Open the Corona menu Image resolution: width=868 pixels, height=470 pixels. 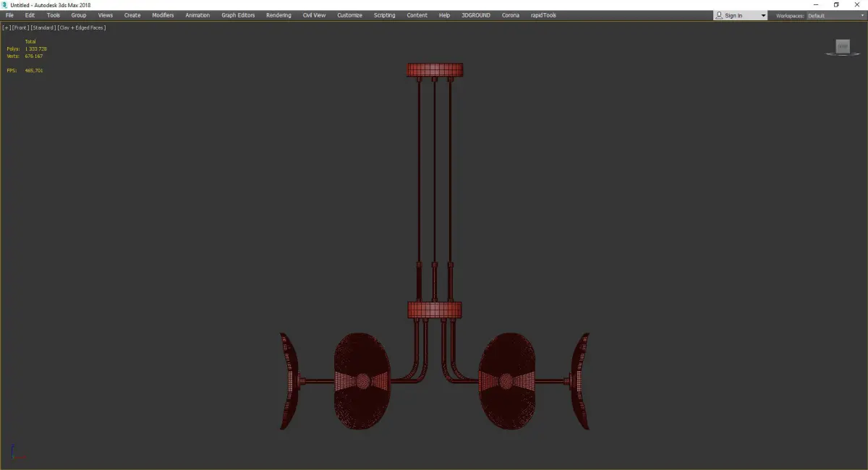pos(511,15)
